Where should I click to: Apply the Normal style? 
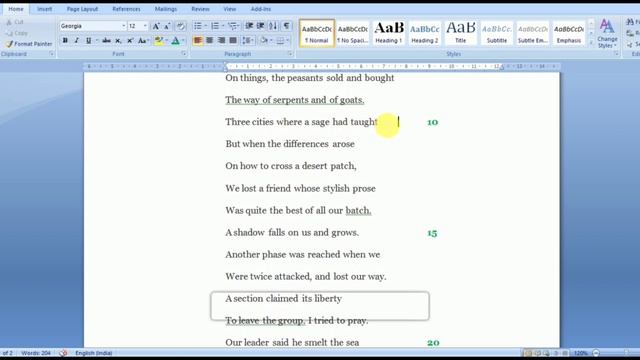(317, 33)
